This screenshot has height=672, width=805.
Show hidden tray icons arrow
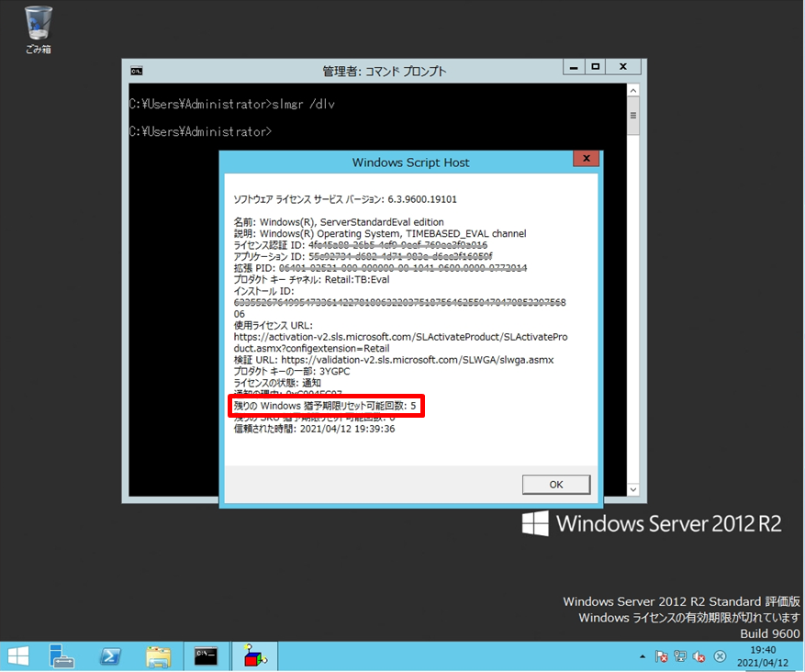click(643, 656)
